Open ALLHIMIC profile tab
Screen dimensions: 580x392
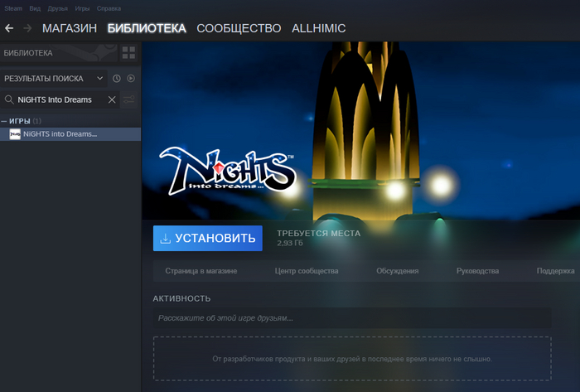point(319,28)
